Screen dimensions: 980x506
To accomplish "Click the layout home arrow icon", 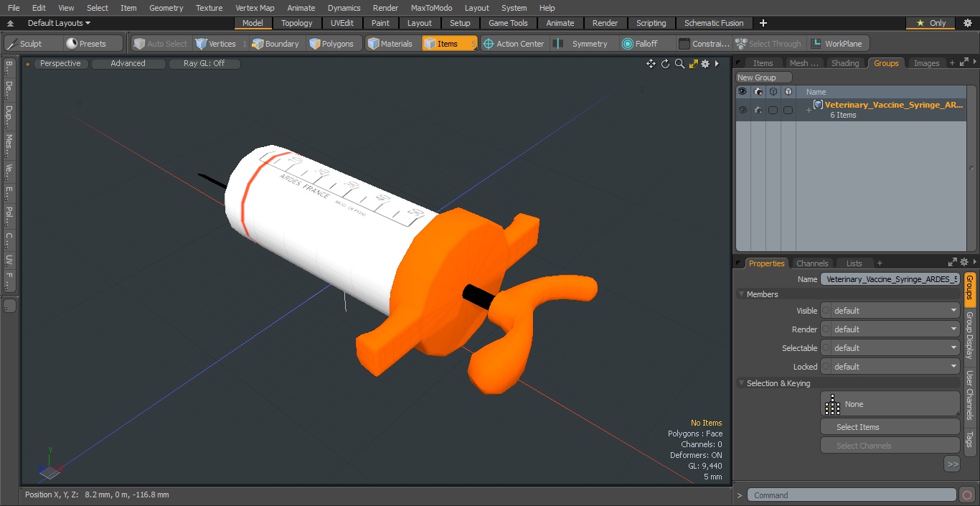I will click(11, 23).
